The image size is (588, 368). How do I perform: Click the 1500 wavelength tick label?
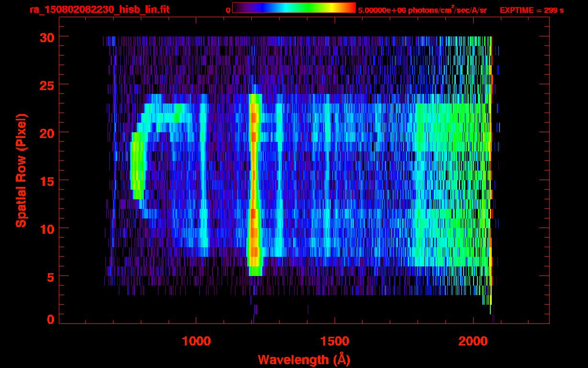[335, 341]
